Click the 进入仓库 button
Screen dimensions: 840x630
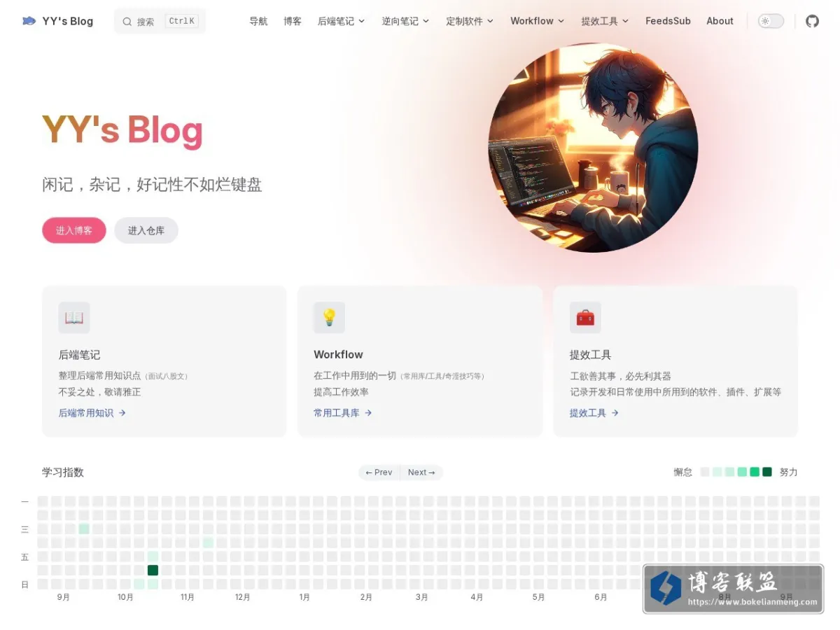click(x=146, y=230)
